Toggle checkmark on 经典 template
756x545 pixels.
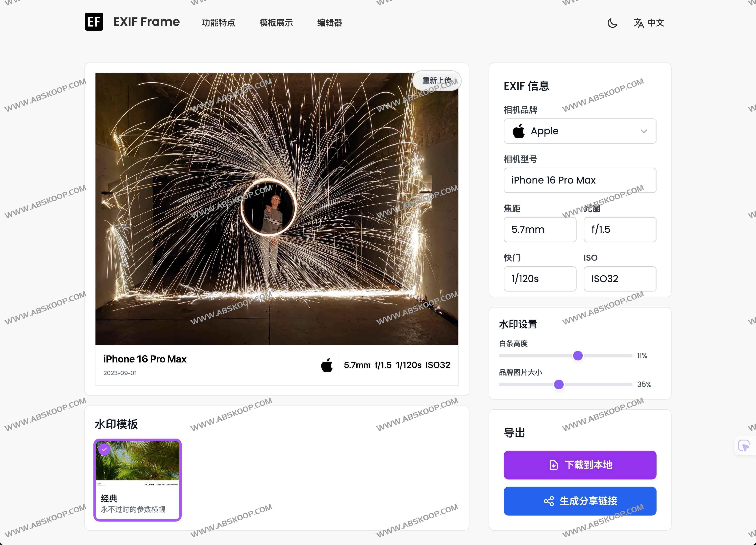[104, 449]
